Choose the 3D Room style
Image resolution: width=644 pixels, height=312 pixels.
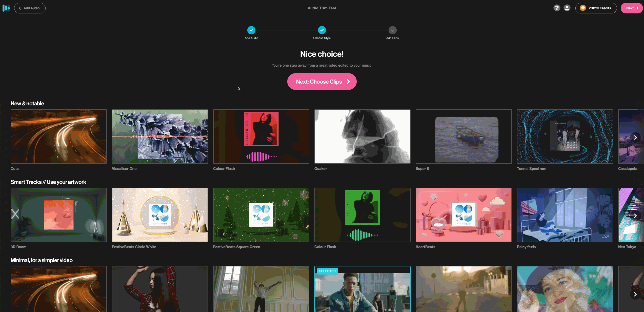(x=58, y=215)
